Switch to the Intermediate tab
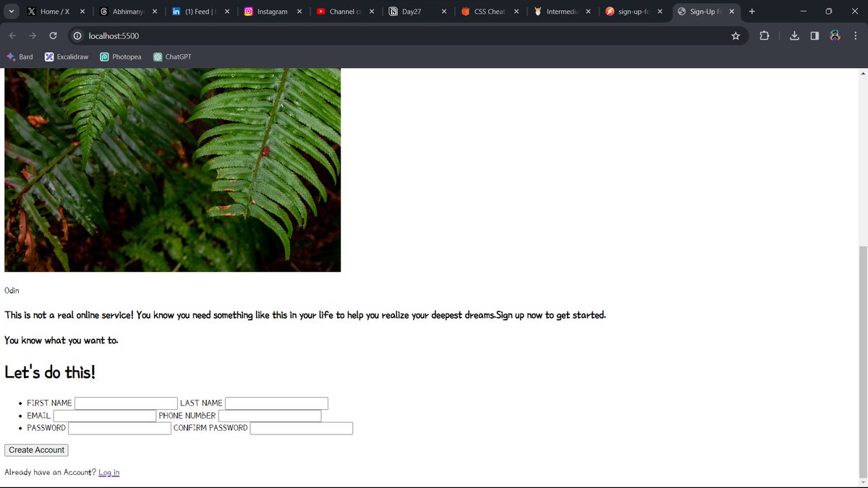Image resolution: width=868 pixels, height=488 pixels. pyautogui.click(x=563, y=12)
